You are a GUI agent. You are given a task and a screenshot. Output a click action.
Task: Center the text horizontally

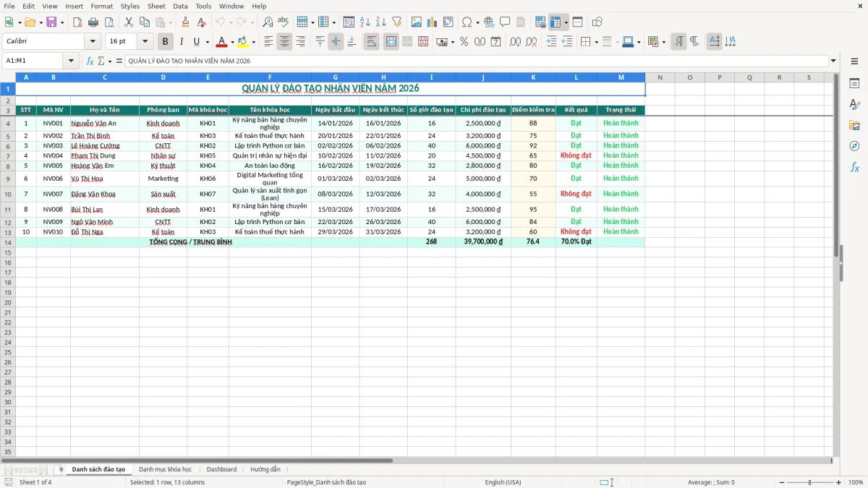tap(284, 42)
